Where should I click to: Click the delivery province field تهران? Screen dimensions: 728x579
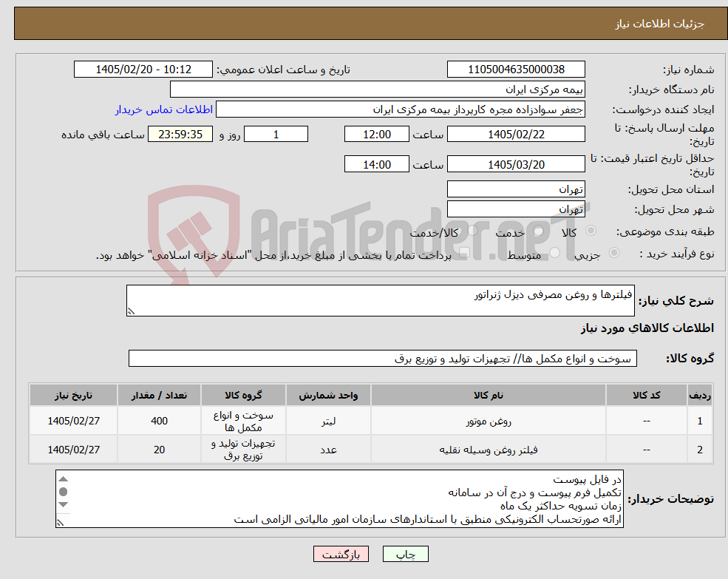[x=516, y=189]
